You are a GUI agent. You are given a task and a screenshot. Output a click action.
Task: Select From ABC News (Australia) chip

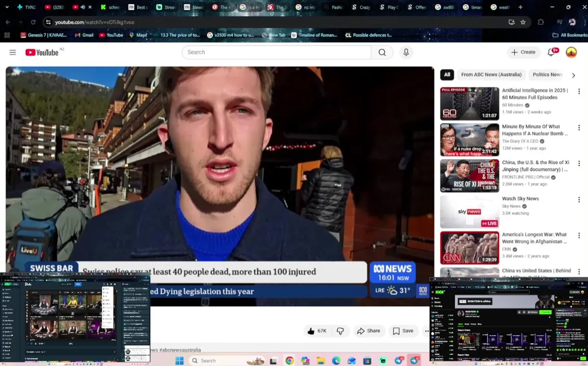click(x=491, y=75)
